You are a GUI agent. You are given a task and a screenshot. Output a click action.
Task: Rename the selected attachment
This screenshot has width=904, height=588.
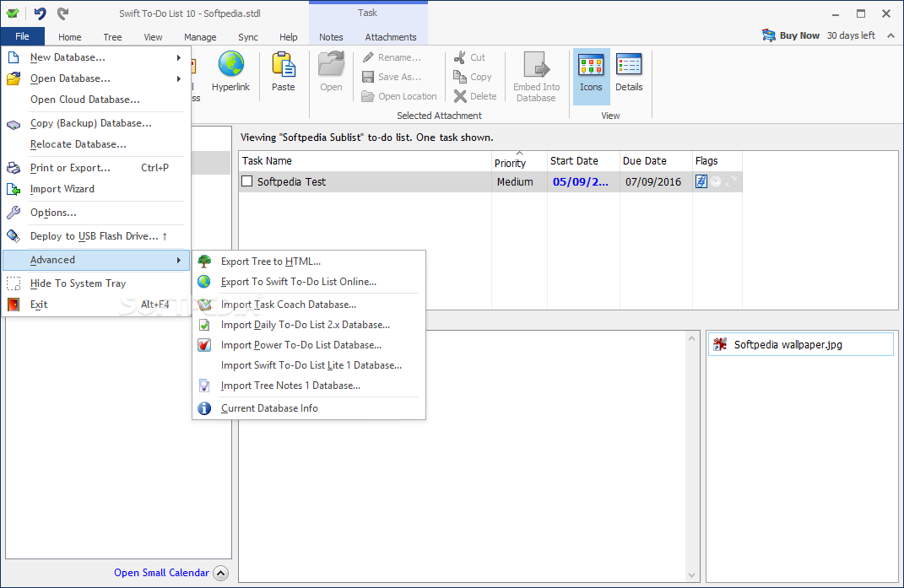[x=392, y=57]
